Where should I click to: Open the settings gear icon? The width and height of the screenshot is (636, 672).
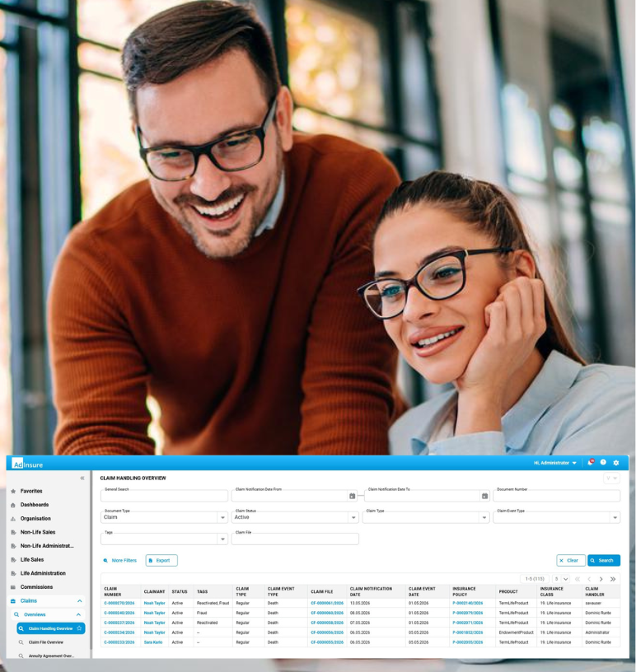pyautogui.click(x=616, y=463)
